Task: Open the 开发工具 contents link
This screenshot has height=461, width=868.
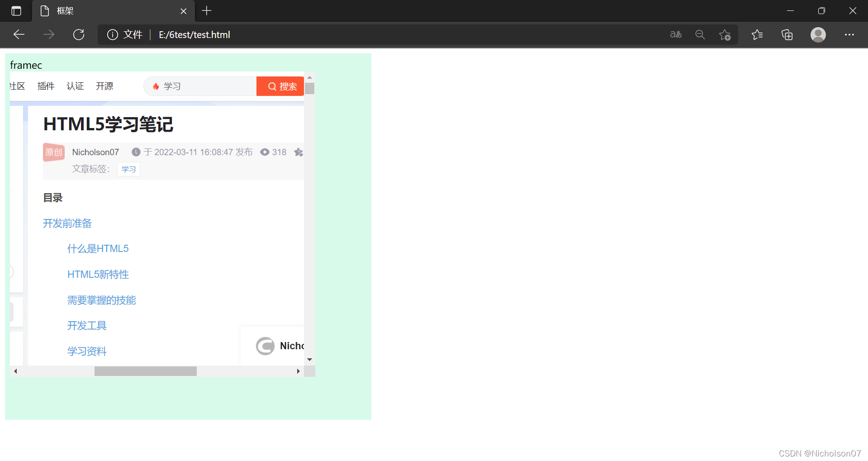Action: point(87,326)
